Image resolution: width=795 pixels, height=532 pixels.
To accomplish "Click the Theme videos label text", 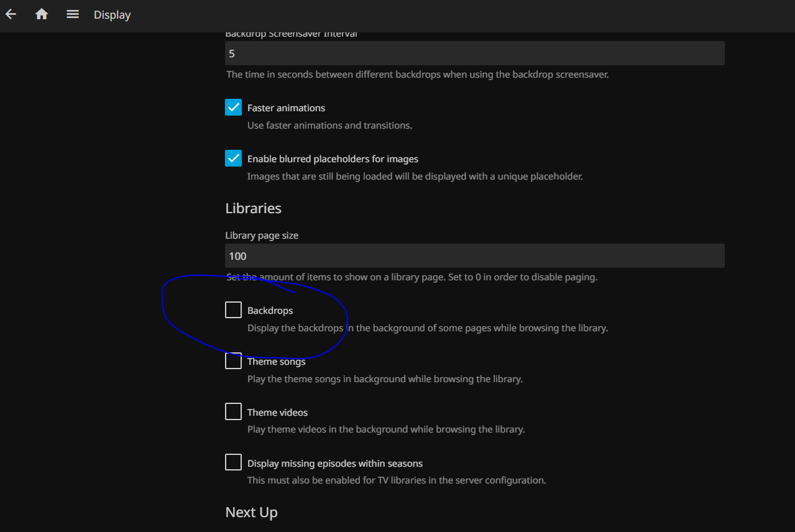I will pyautogui.click(x=277, y=413).
